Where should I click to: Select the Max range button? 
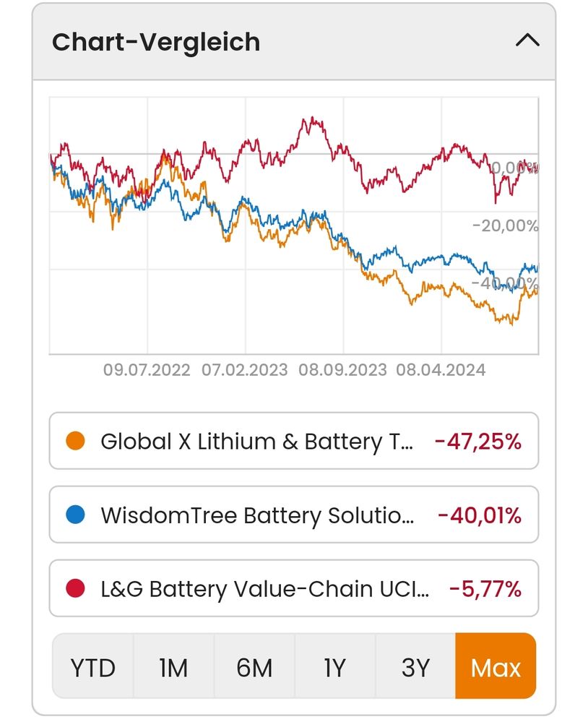(x=496, y=667)
